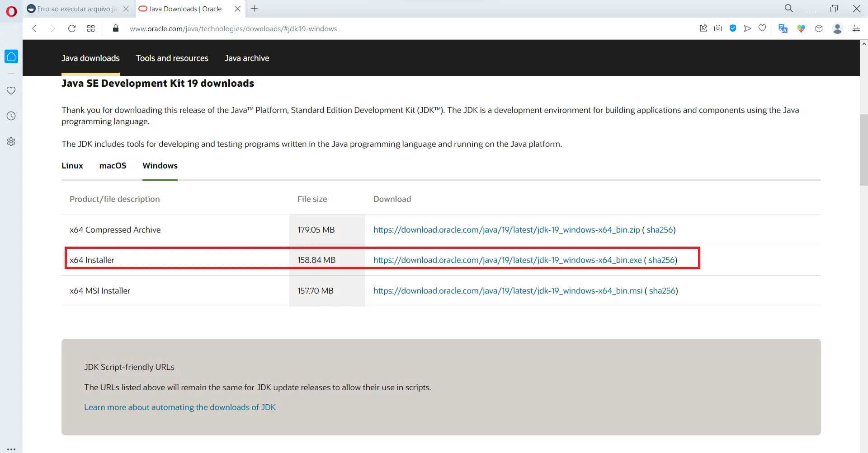View site security padlock info
Image resolution: width=868 pixels, height=453 pixels.
coord(116,28)
